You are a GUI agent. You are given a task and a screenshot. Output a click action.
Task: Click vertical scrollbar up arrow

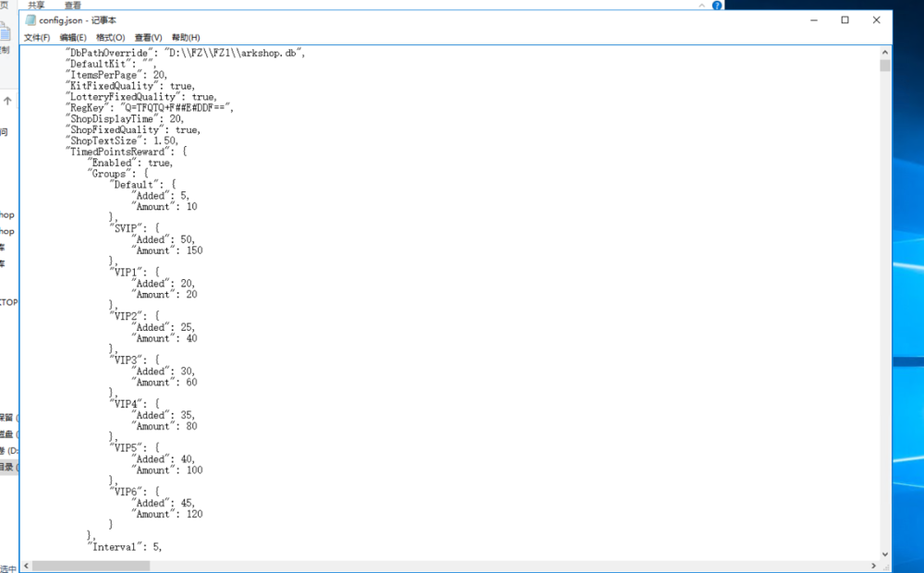tap(885, 53)
